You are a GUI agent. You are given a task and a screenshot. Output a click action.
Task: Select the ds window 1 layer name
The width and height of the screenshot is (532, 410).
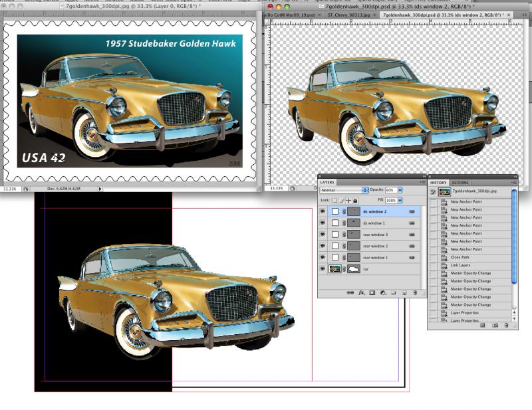(374, 223)
